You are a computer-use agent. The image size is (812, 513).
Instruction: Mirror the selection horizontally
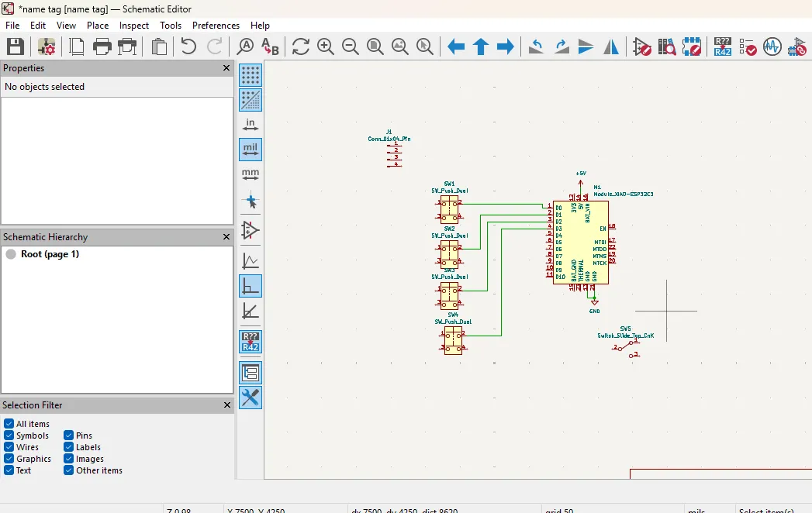(611, 46)
